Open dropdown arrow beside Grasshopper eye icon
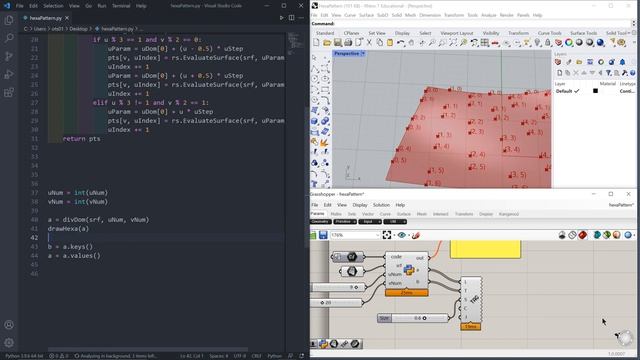640x360 pixels. coord(409,235)
